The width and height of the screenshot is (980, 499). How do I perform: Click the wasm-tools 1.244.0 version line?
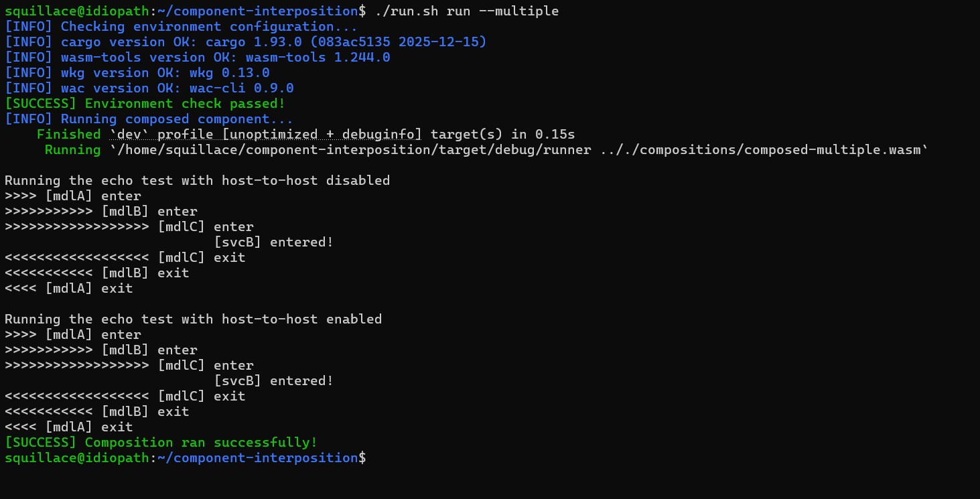pos(197,57)
